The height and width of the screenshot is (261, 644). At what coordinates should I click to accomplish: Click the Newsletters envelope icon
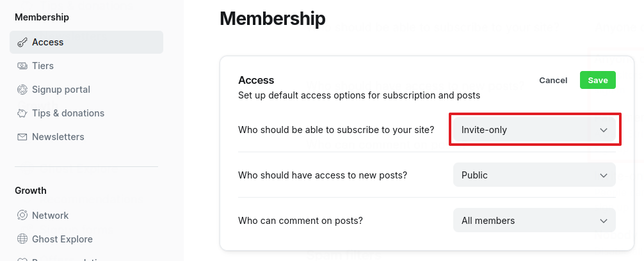[x=22, y=137]
